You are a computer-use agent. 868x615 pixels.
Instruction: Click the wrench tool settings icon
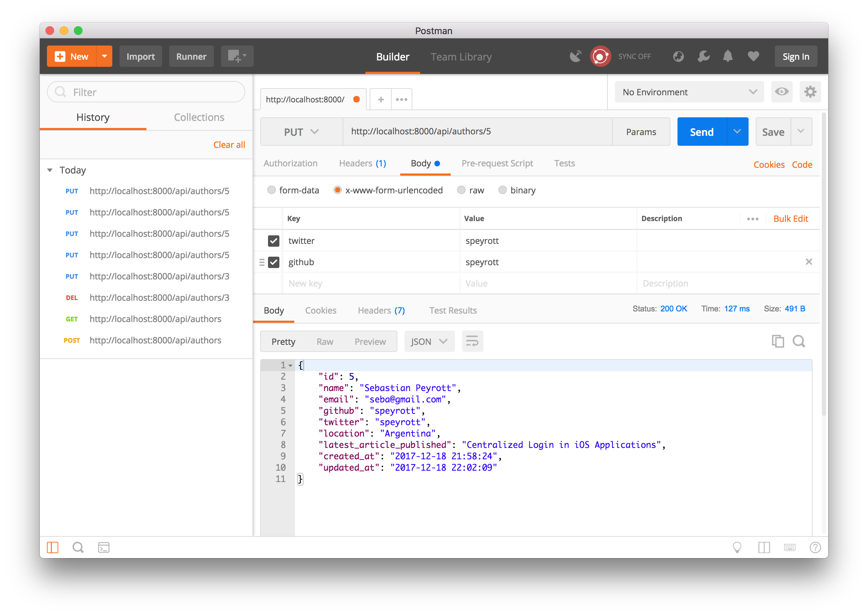pyautogui.click(x=703, y=55)
